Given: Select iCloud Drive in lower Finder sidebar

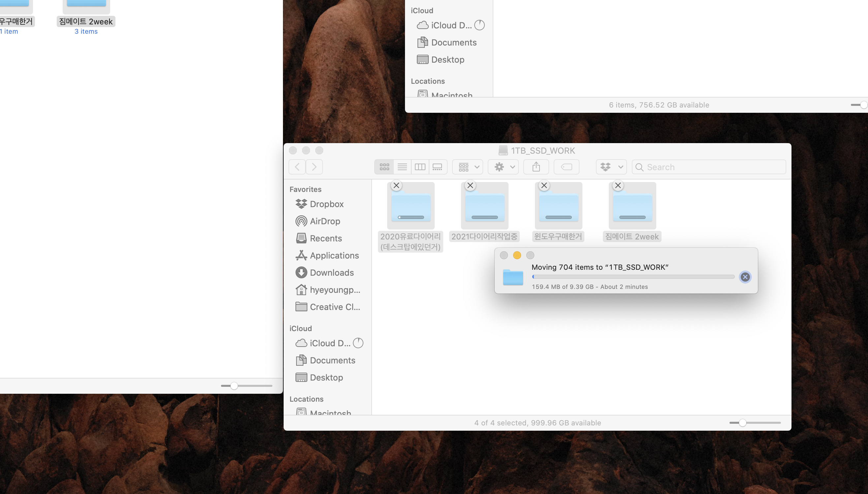Looking at the screenshot, I should point(330,343).
